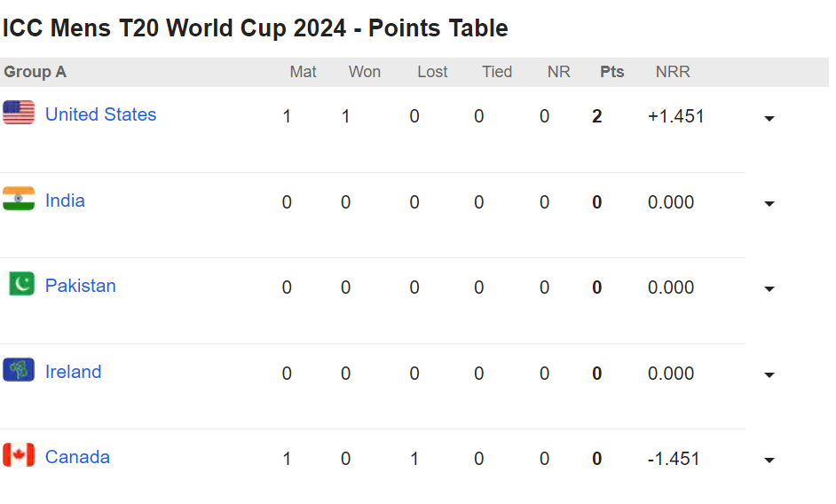Image resolution: width=836 pixels, height=504 pixels.
Task: Expand the Ireland row dropdown arrow
Action: [x=769, y=375]
